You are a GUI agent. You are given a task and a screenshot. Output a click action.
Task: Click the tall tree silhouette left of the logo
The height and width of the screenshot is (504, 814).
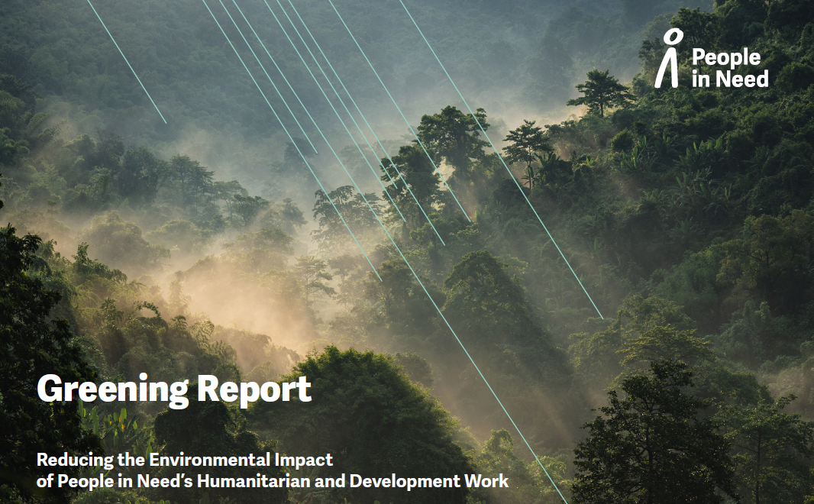(599, 92)
